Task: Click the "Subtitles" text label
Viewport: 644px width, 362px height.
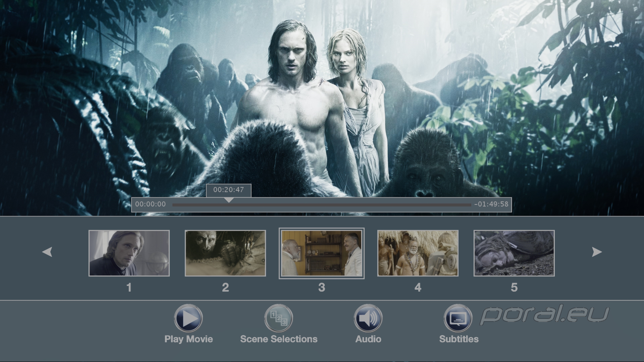Action: pyautogui.click(x=459, y=339)
